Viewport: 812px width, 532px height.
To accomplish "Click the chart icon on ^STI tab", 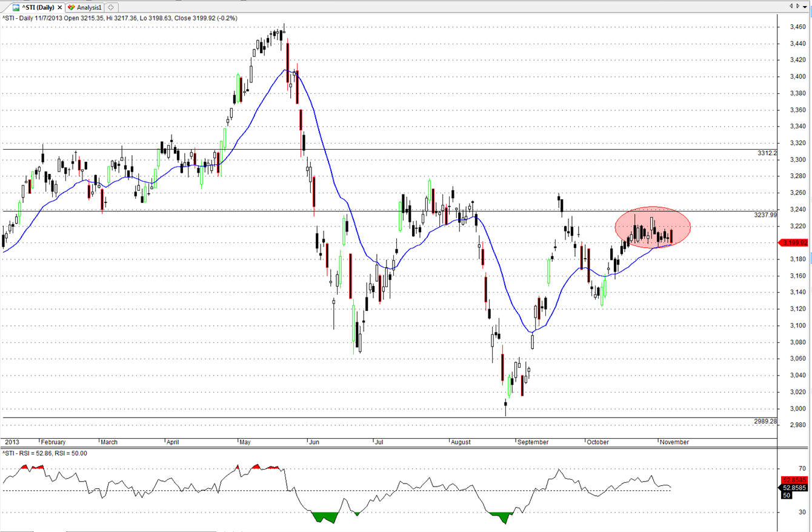I will click(x=16, y=7).
